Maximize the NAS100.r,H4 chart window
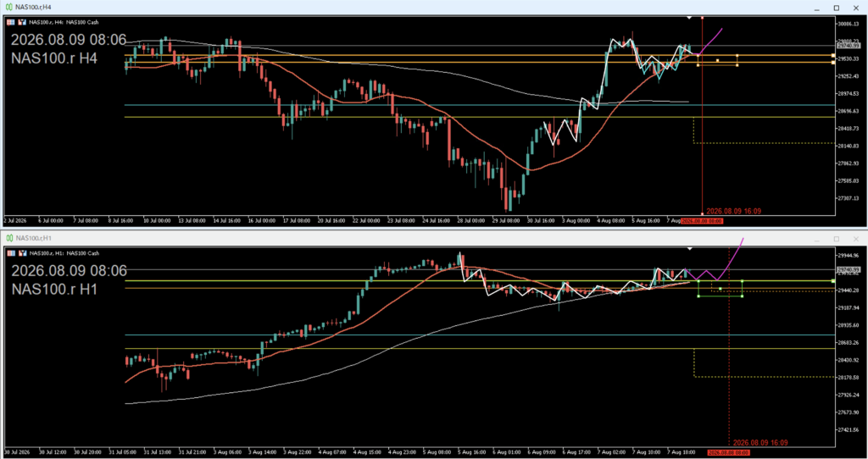Viewport: 868px width, 459px height. click(837, 8)
